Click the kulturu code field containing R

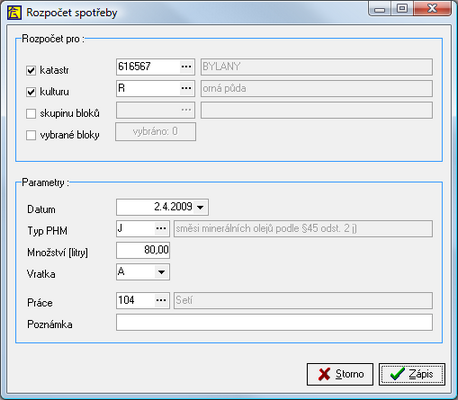click(x=148, y=88)
